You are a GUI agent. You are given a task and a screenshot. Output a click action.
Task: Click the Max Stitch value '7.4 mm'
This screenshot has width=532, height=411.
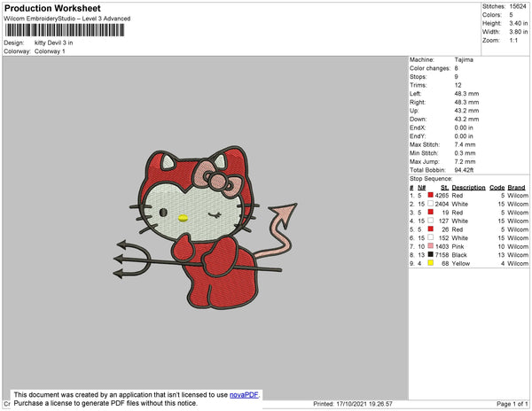tap(465, 144)
